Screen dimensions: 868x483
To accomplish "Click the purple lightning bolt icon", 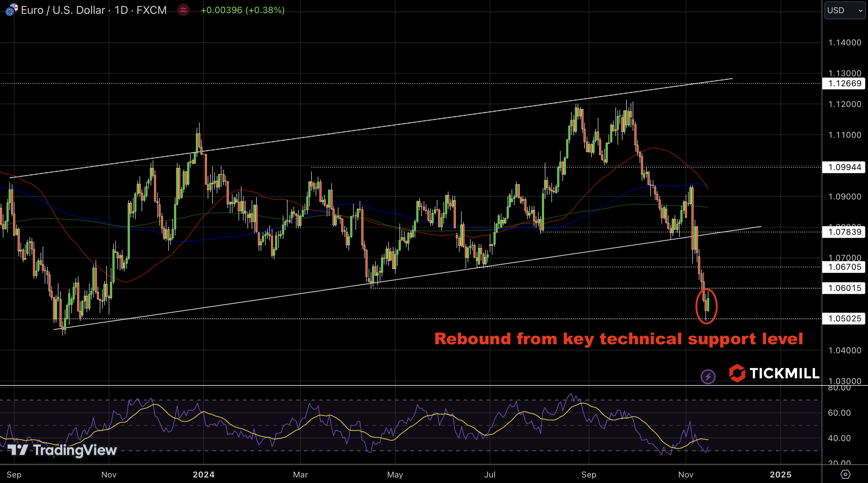I will (708, 376).
